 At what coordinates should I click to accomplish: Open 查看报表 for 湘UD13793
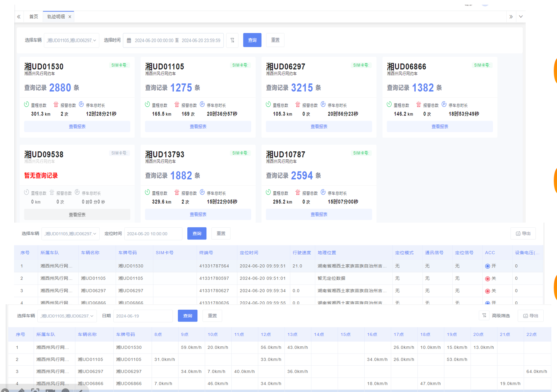coord(198,214)
